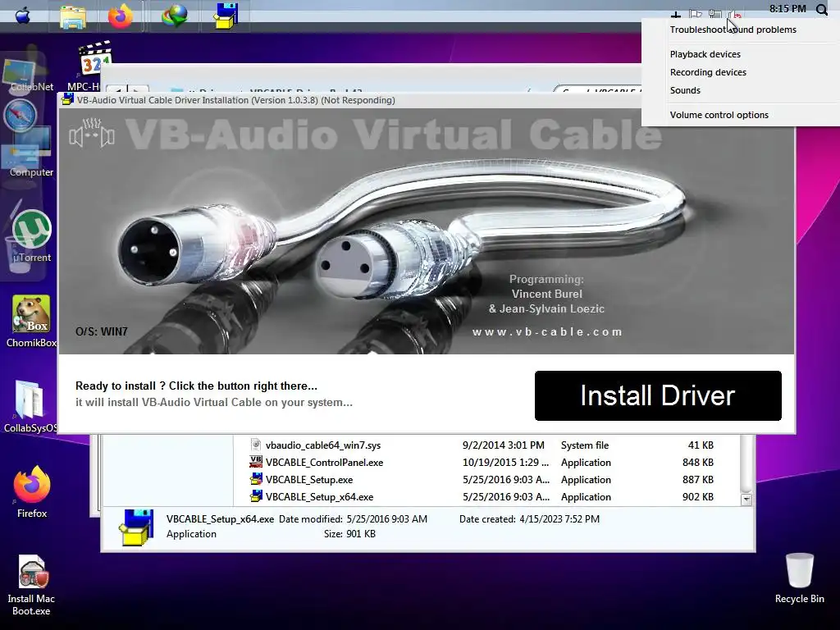Open the Safari compass dock icon
The height and width of the screenshot is (630, 840).
pos(21,115)
